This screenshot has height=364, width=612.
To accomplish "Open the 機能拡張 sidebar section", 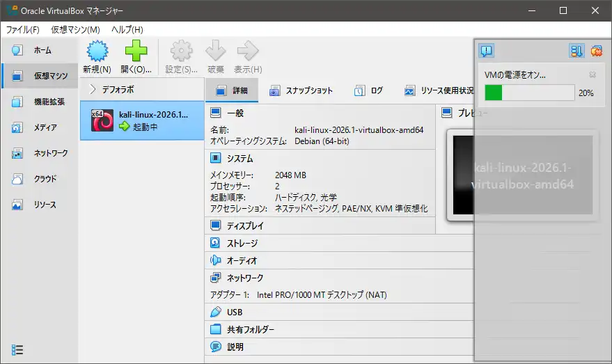I will 39,102.
